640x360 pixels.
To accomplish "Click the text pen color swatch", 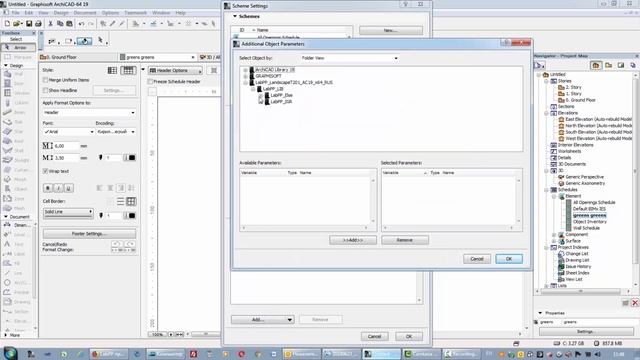I will coord(132,158).
